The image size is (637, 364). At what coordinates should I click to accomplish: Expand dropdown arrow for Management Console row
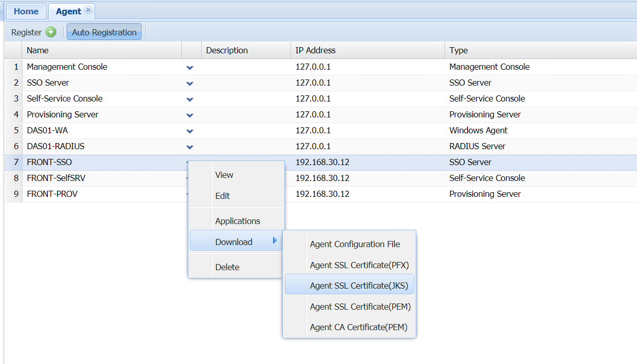(x=190, y=68)
